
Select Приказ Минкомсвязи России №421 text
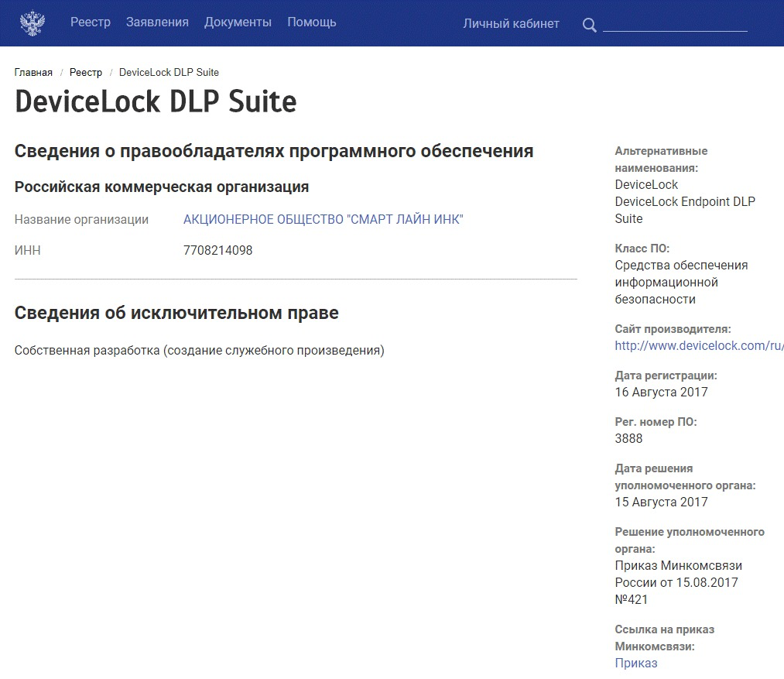click(x=679, y=582)
